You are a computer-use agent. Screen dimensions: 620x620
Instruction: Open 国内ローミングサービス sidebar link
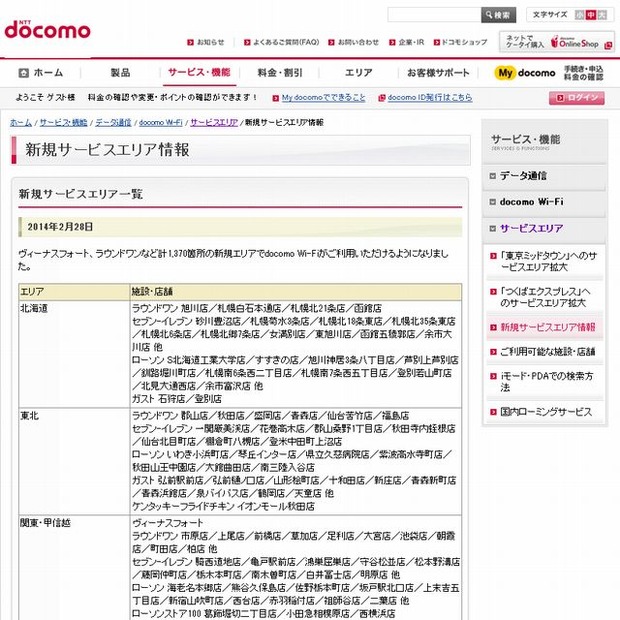[x=546, y=412]
